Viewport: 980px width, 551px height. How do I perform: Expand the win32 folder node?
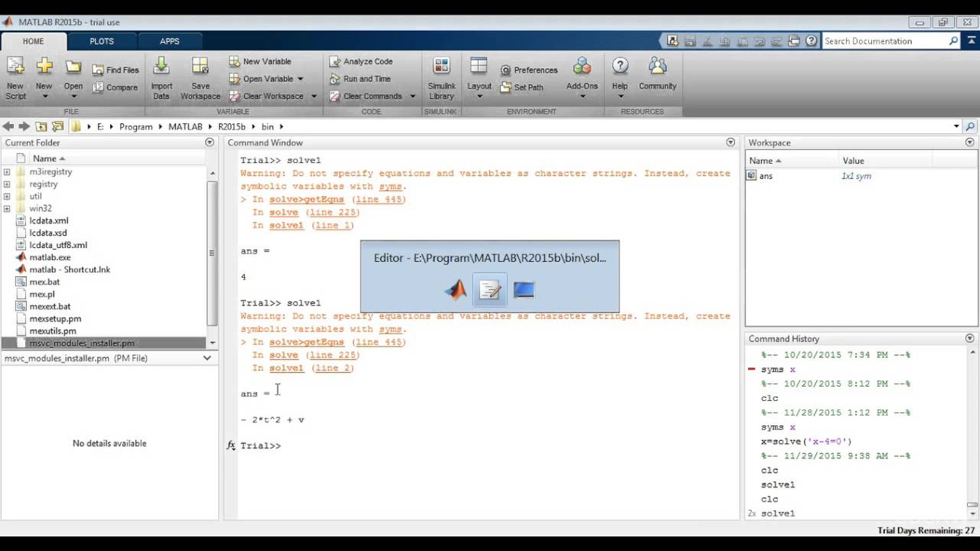[x=7, y=209]
